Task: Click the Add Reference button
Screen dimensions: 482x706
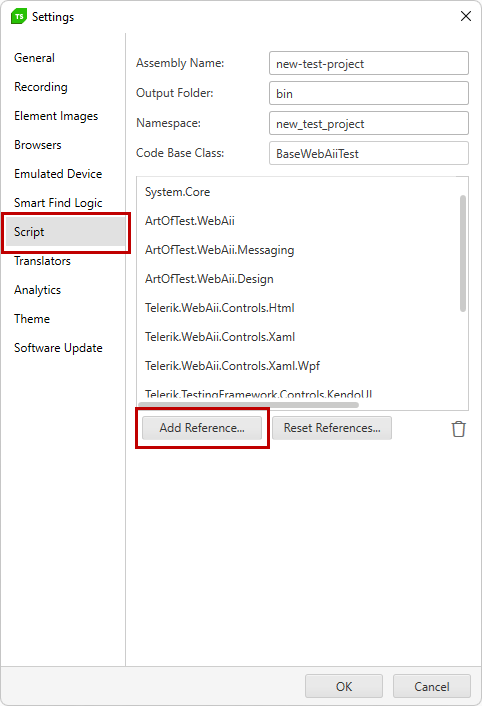Action: coord(202,428)
